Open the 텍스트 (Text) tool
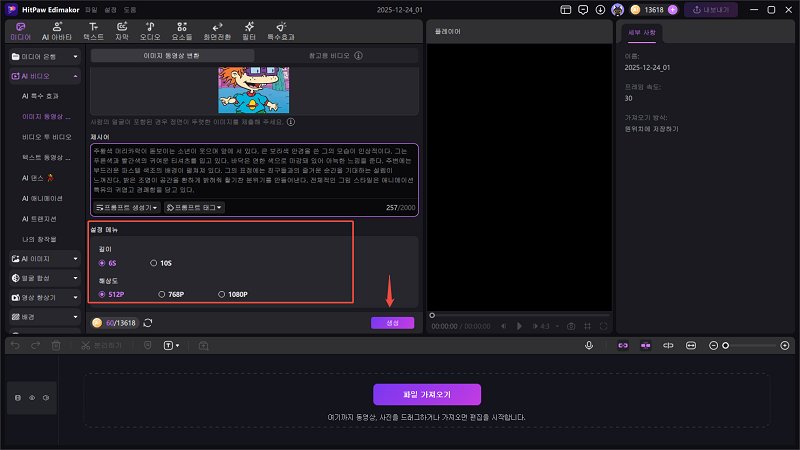This screenshot has height=450, width=800. [x=93, y=31]
